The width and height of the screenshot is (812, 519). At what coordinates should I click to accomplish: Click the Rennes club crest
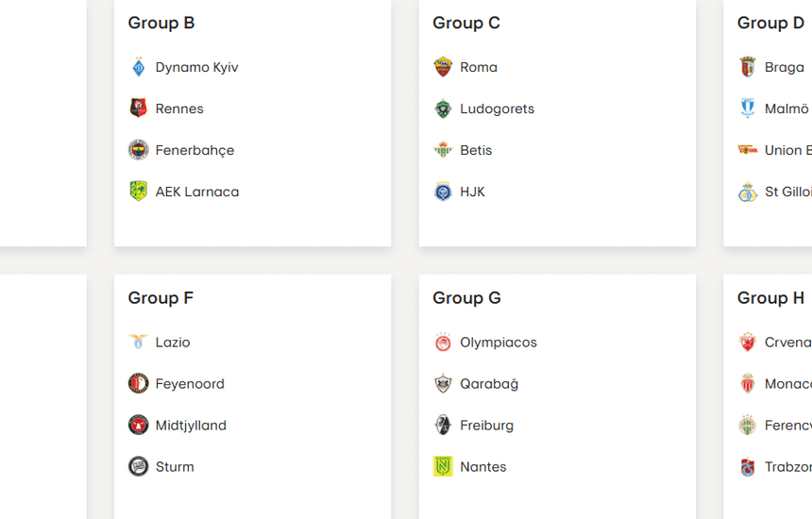point(139,109)
